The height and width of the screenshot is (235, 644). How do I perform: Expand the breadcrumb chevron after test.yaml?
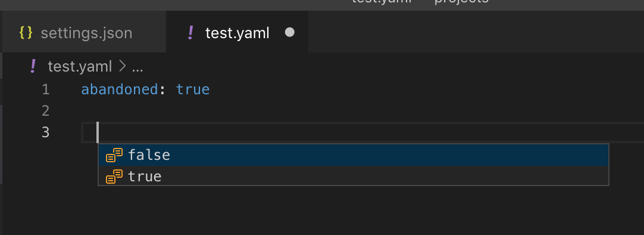coord(122,67)
